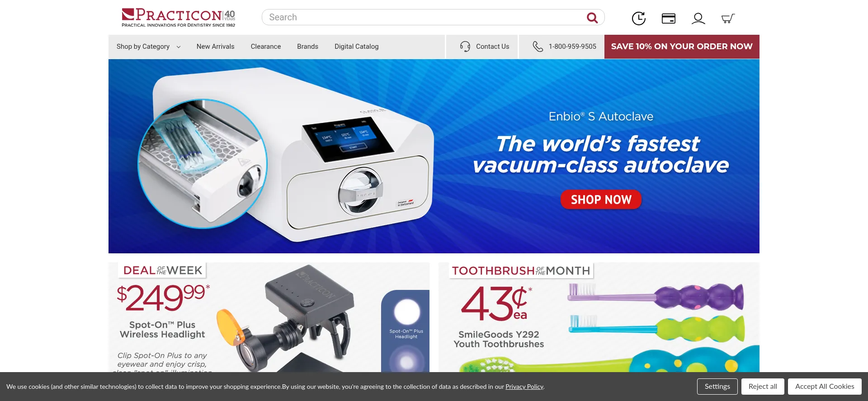Open cookie Settings
868x401 pixels.
point(717,387)
